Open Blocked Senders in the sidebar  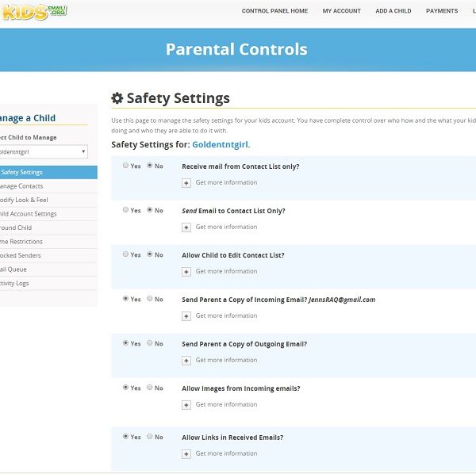(x=48, y=256)
